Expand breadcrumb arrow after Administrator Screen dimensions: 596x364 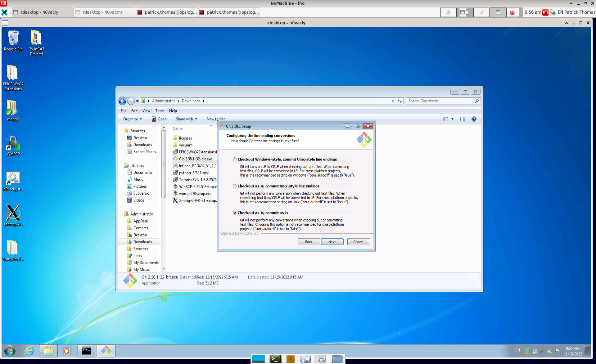(x=178, y=101)
